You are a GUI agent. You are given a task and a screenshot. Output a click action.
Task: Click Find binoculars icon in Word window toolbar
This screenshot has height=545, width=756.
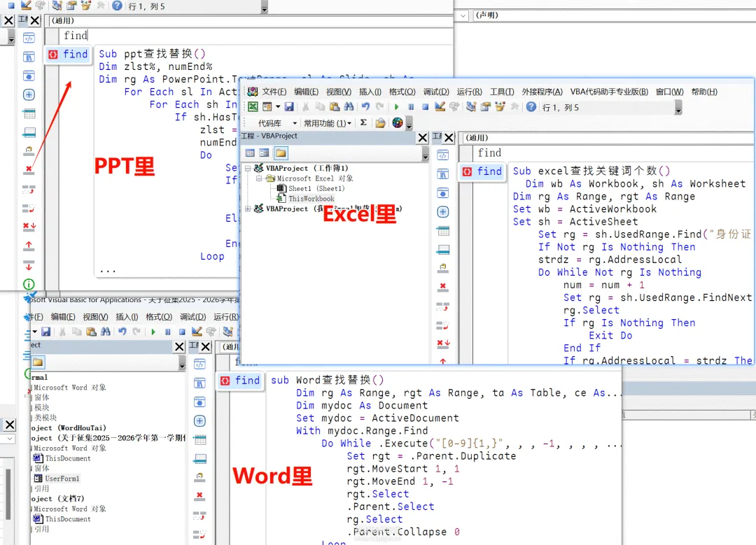pyautogui.click(x=106, y=332)
